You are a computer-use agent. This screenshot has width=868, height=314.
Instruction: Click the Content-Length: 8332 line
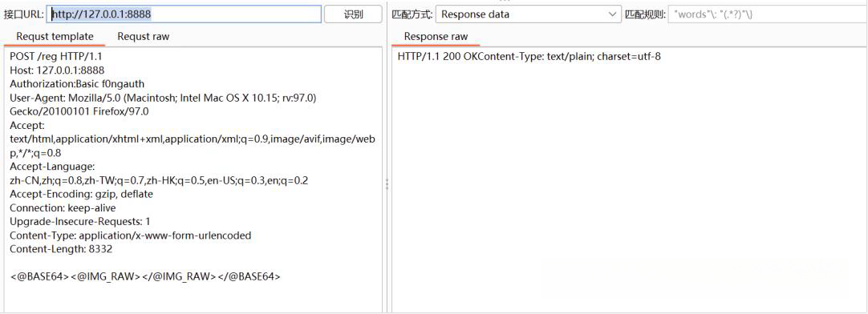(x=61, y=249)
